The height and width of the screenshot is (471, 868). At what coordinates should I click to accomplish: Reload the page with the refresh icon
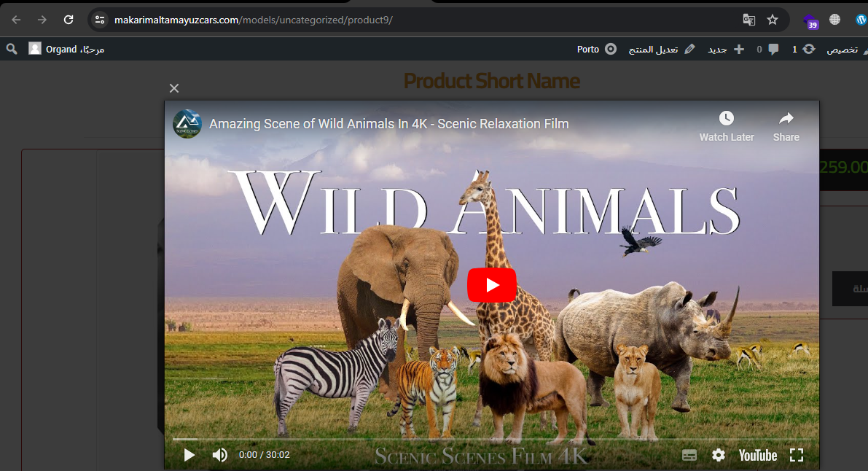[x=69, y=20]
